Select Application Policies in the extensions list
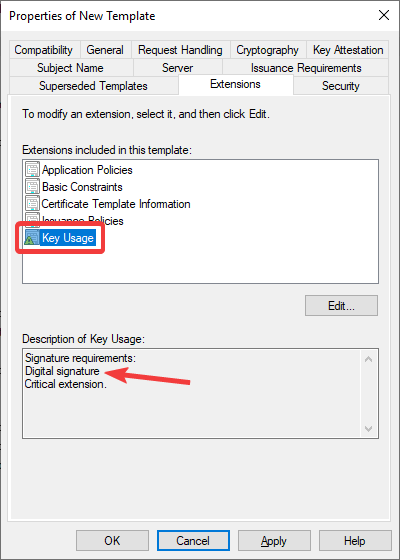Screen dimensions: 400x560 pyautogui.click(x=87, y=170)
